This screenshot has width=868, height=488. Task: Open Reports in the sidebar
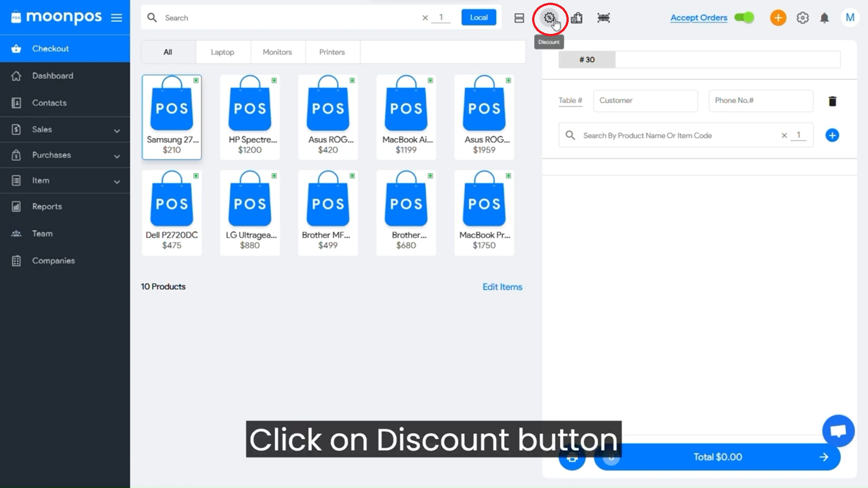pos(65,206)
